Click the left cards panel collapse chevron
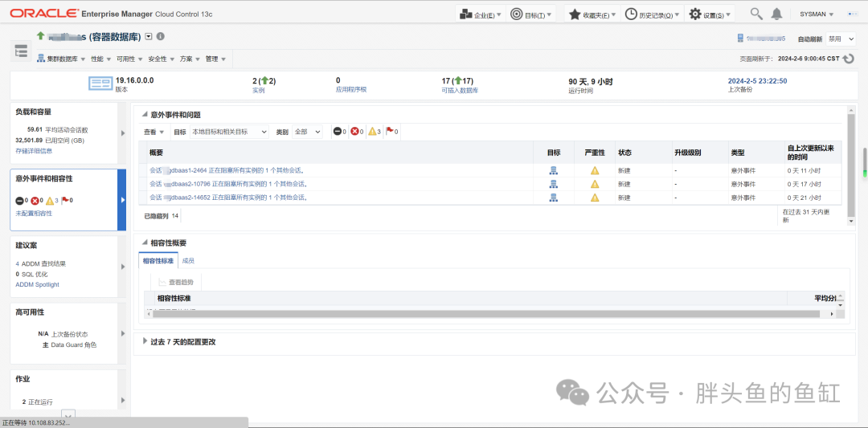The width and height of the screenshot is (868, 428). pos(68,414)
